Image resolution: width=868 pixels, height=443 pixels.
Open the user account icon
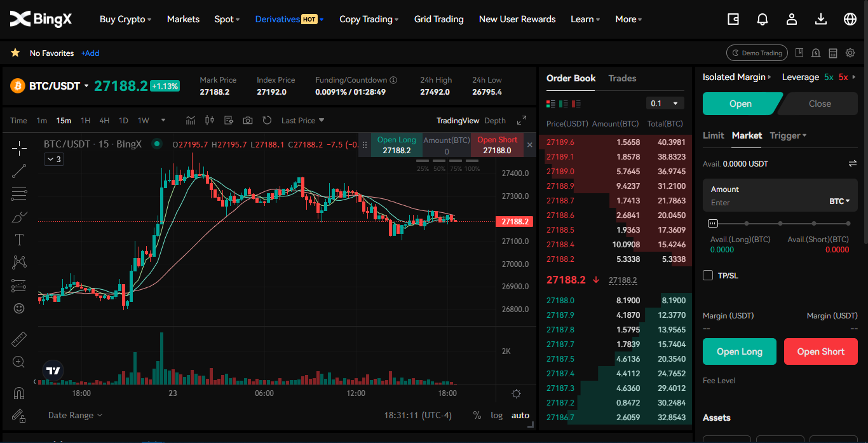tap(792, 19)
